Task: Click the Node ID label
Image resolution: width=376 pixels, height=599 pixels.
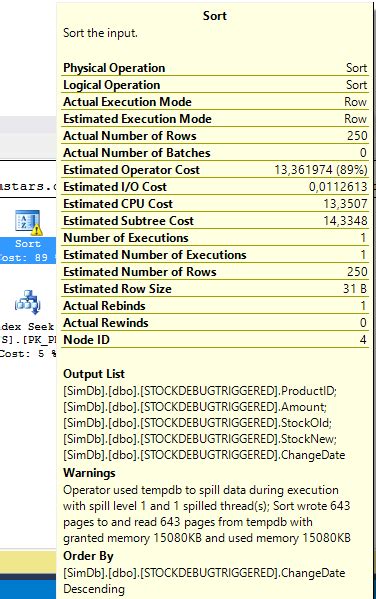Action: 86,340
